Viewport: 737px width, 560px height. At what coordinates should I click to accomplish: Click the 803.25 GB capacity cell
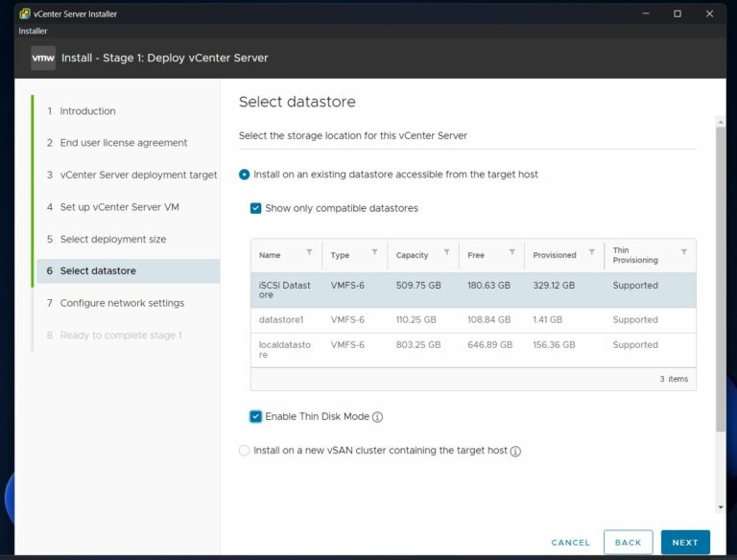(x=418, y=345)
